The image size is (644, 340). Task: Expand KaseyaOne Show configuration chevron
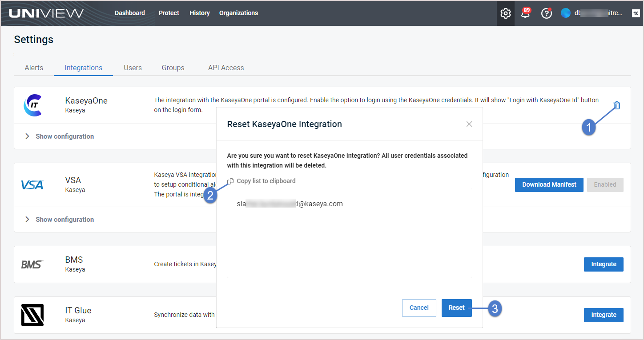tap(27, 136)
